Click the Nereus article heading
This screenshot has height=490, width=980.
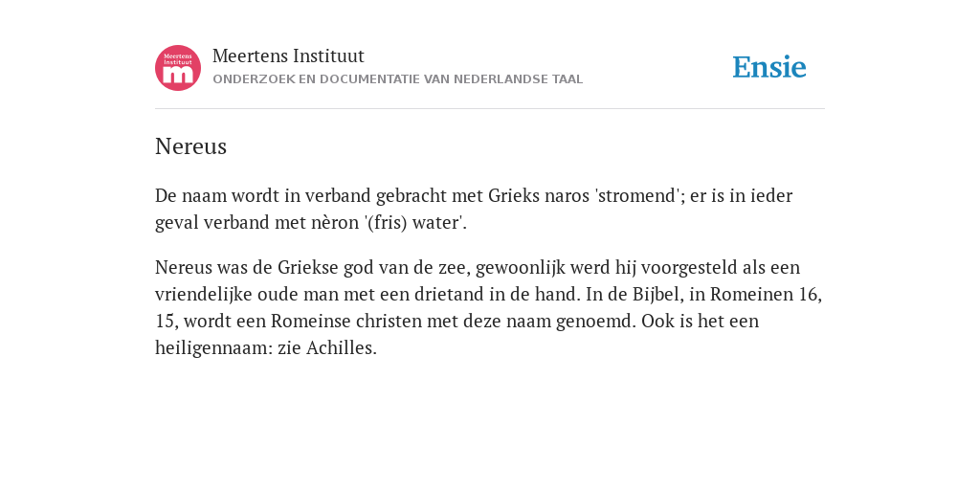tap(190, 146)
